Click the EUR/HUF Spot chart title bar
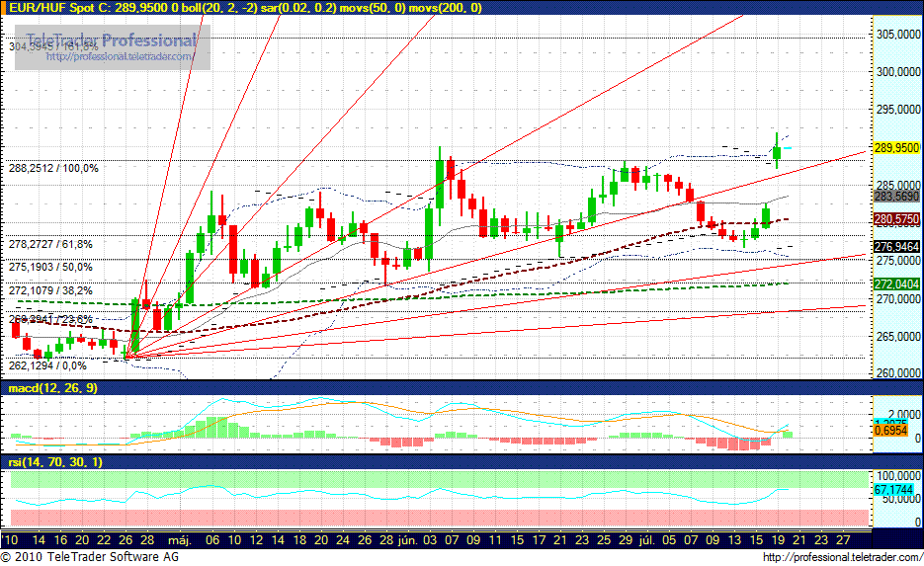Viewport: 924px width, 566px height. pyautogui.click(x=462, y=8)
